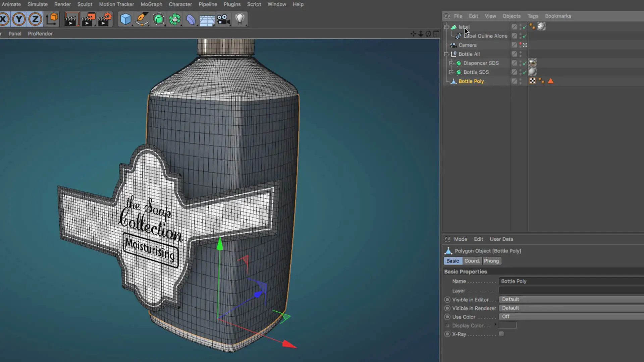Click the empty Layer field
This screenshot has height=362, width=644.
click(x=571, y=291)
